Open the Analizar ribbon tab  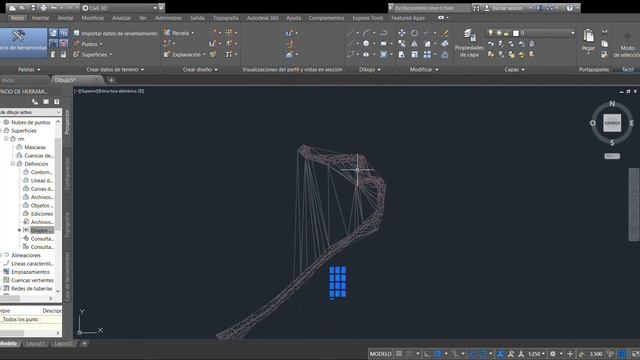pyautogui.click(x=122, y=18)
